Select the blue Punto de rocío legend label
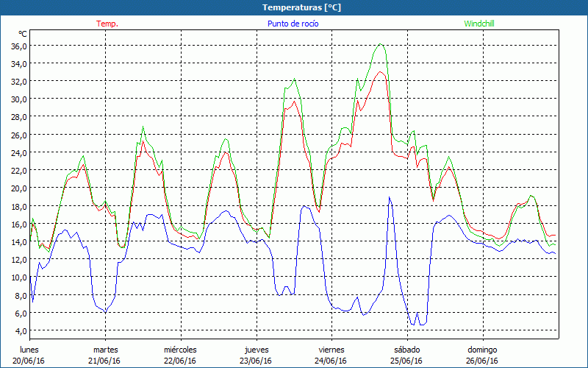 [293, 24]
